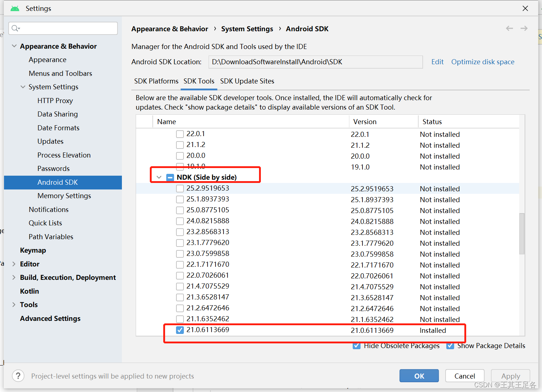Click Edit SDK location link
This screenshot has height=392, width=542.
(x=437, y=62)
